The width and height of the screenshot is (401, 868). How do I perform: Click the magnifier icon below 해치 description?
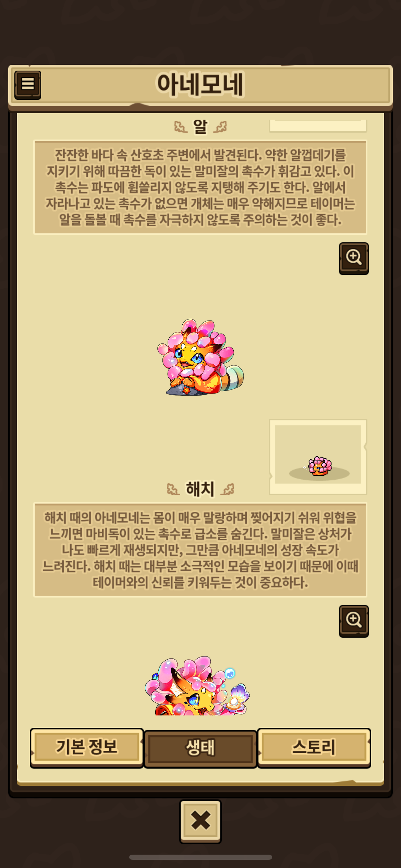(354, 621)
